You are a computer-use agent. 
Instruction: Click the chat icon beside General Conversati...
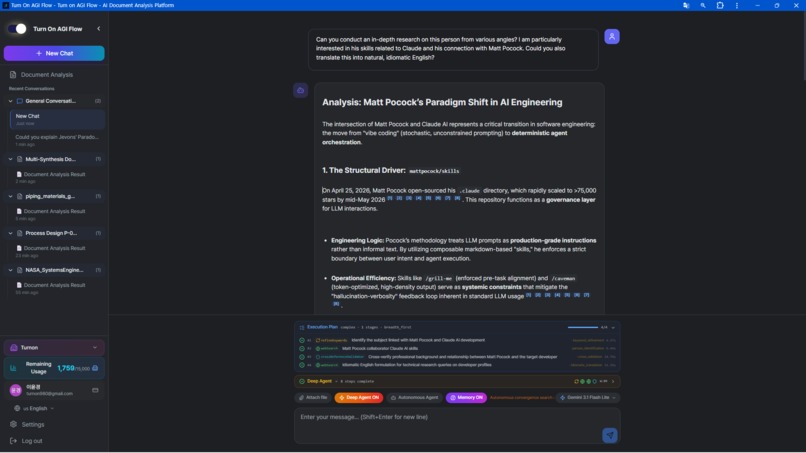coord(20,101)
